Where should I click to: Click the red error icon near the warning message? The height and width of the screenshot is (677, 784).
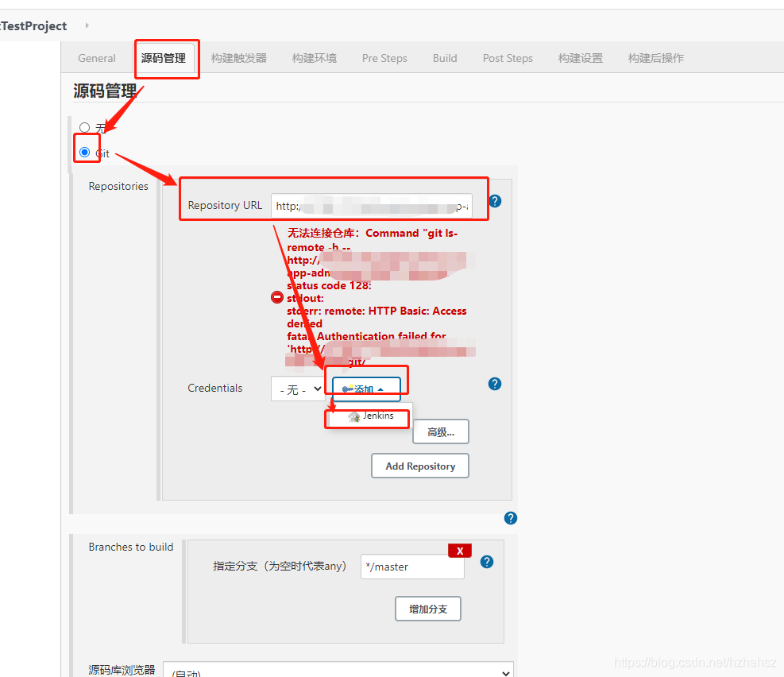[276, 297]
